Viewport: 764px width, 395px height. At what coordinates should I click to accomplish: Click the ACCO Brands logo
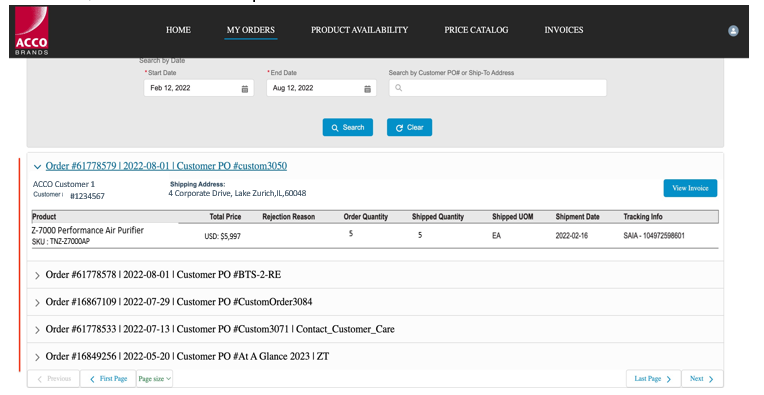click(32, 31)
